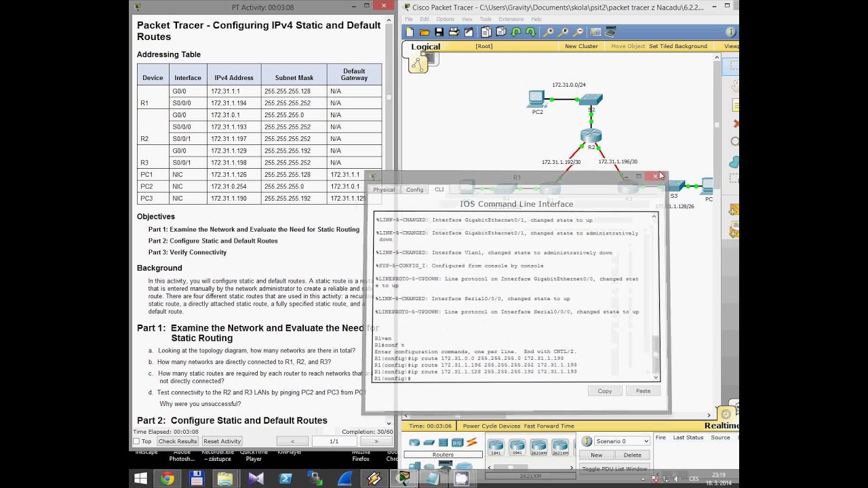Click the Check Results button
The height and width of the screenshot is (488, 868).
coord(178,441)
